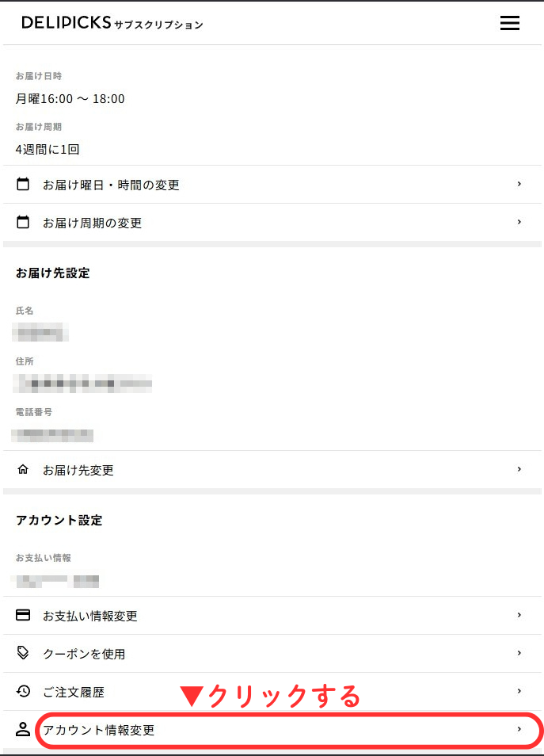Open アカウント情報変更

(x=99, y=730)
